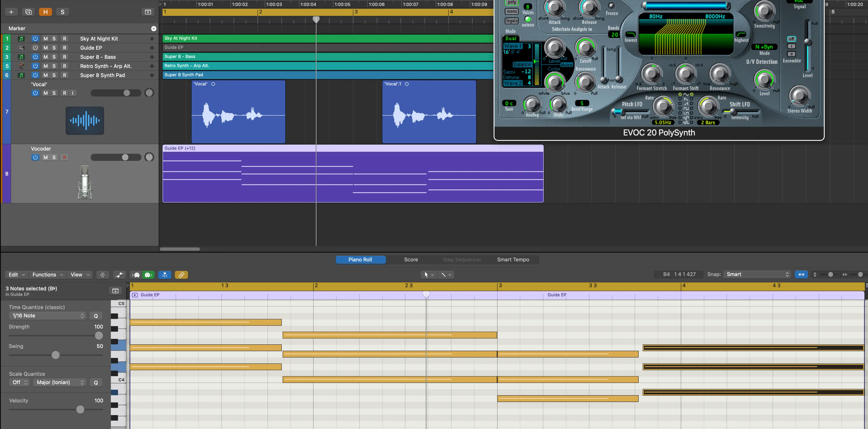Toggle mute on Vocal track

coord(45,93)
